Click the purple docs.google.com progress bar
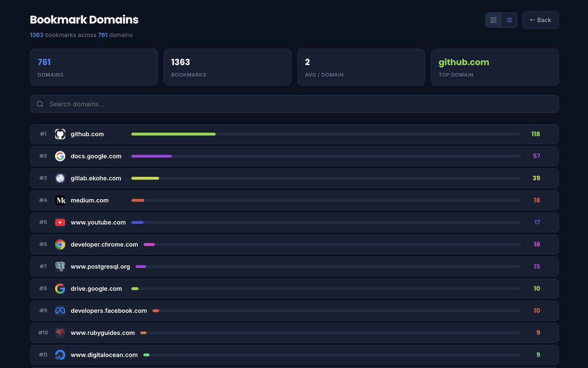588x368 pixels. point(152,156)
